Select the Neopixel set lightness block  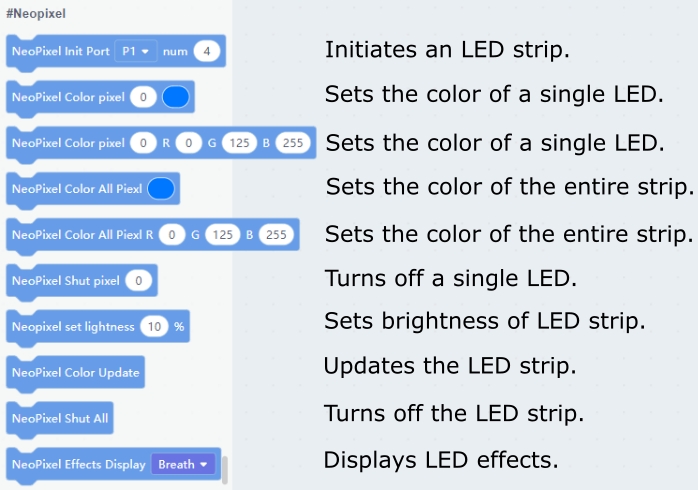click(70, 327)
